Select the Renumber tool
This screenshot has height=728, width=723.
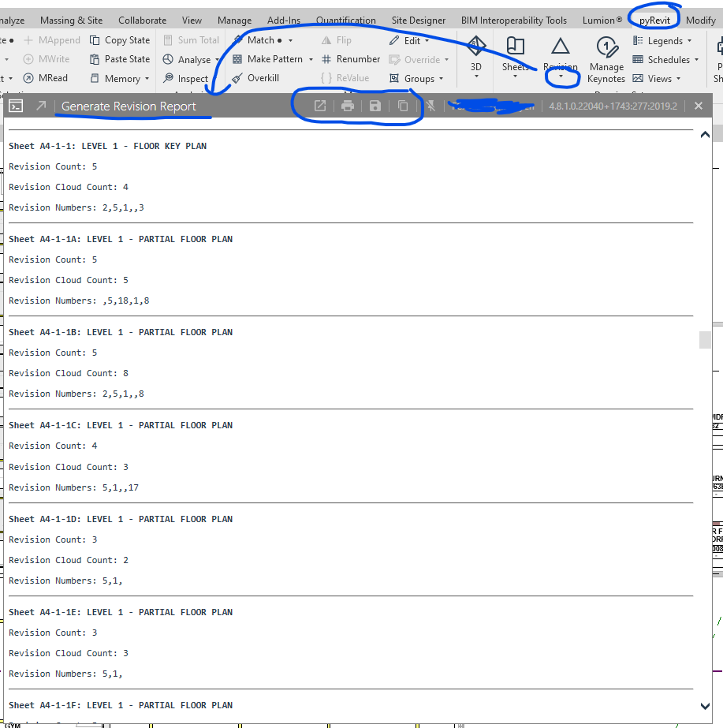(358, 58)
